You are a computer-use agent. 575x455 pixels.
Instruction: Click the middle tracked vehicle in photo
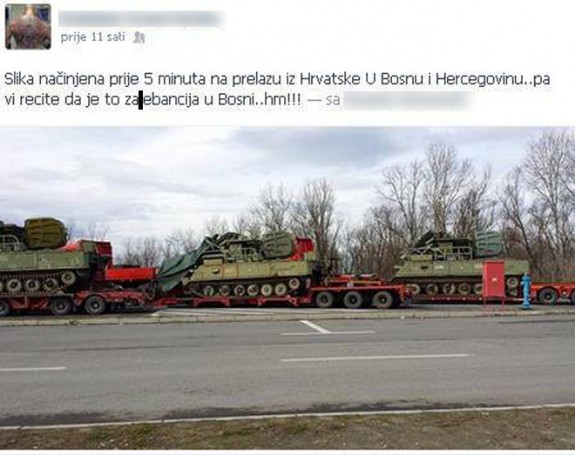coord(253,264)
